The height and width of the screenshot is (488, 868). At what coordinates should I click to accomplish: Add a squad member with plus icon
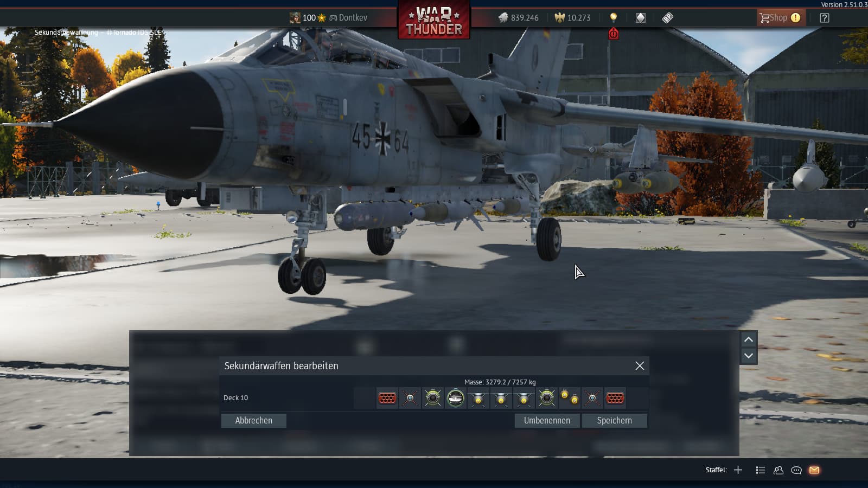pos(738,470)
